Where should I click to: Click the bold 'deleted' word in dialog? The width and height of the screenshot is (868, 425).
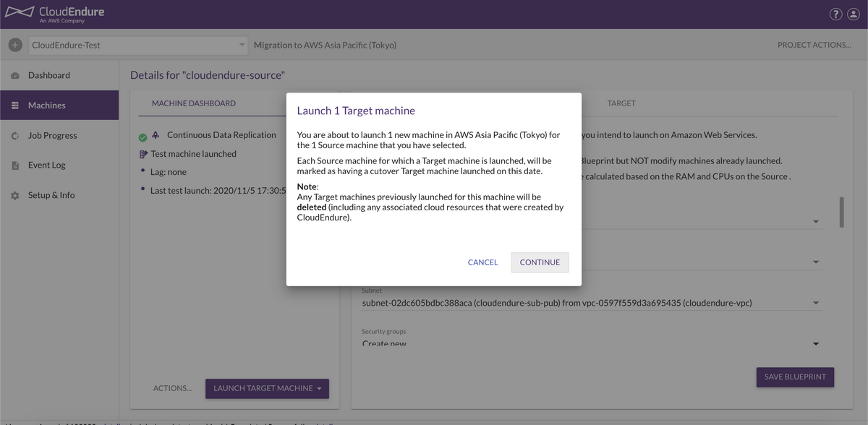[312, 207]
